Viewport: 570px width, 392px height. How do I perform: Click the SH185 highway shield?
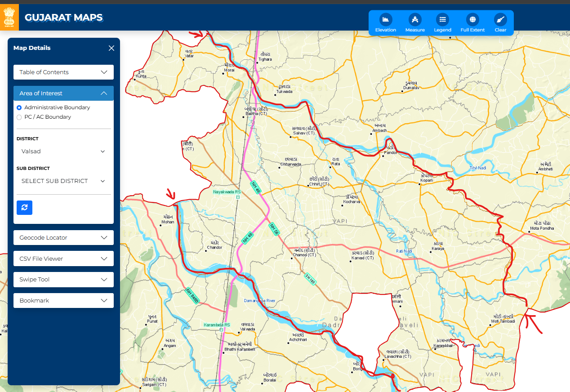(x=310, y=279)
